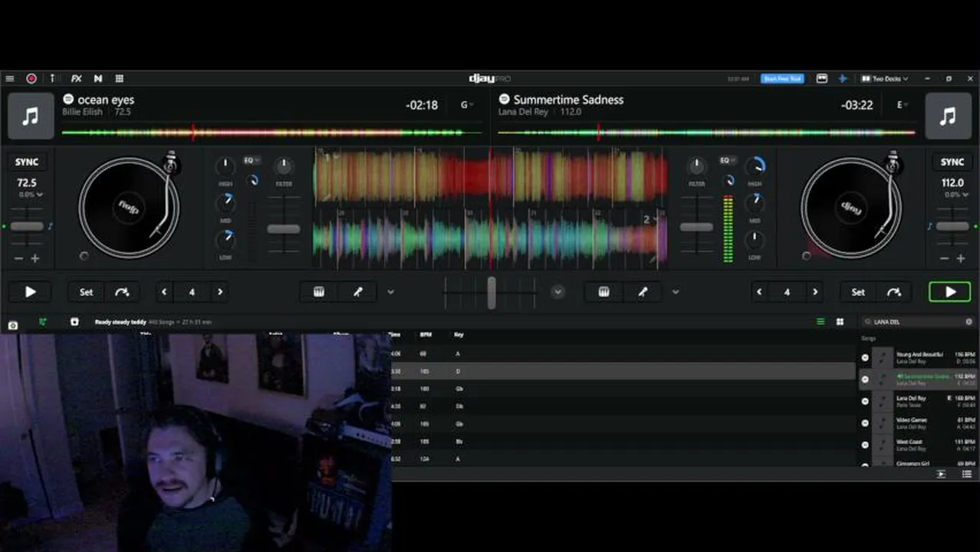The image size is (980, 552).
Task: Open the left deck sampler keys icon
Action: pyautogui.click(x=319, y=292)
